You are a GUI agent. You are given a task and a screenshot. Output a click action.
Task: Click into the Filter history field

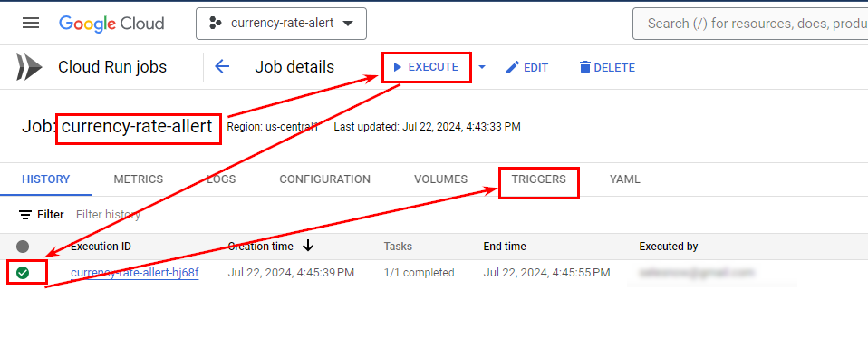109,214
